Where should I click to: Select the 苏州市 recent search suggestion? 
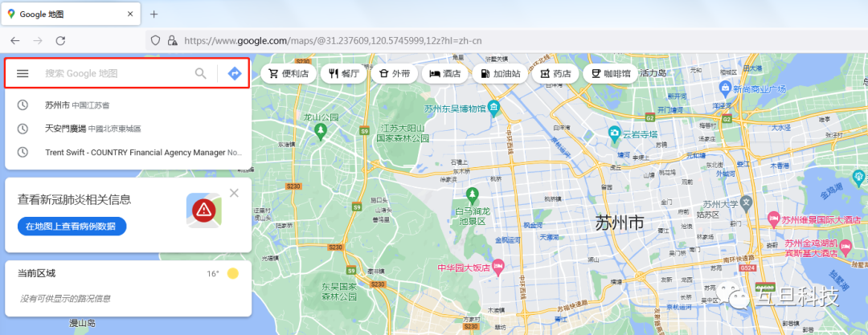click(x=128, y=105)
